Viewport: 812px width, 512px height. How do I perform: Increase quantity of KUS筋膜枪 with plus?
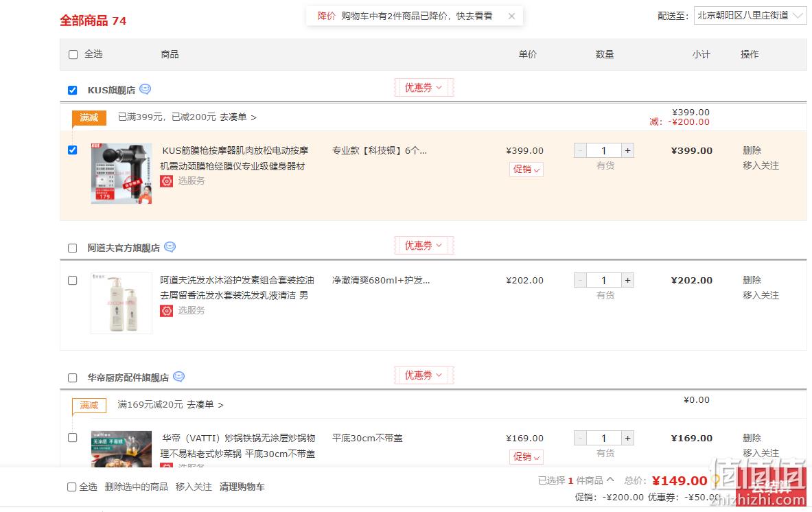[x=627, y=151]
